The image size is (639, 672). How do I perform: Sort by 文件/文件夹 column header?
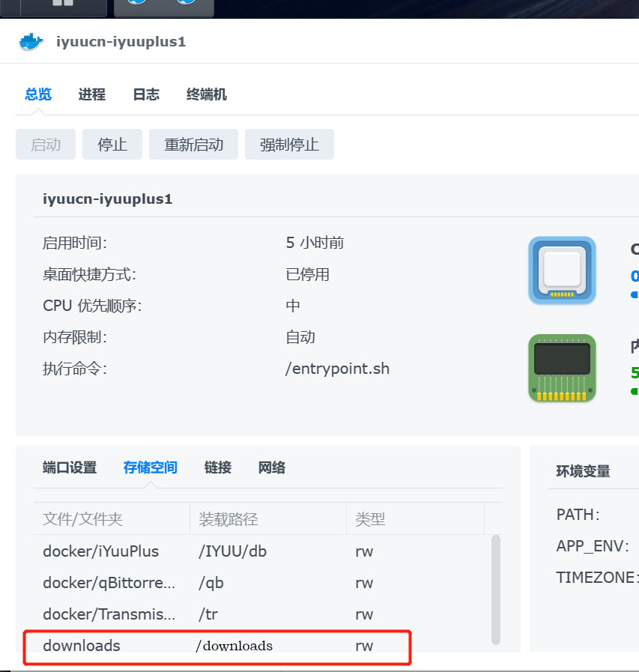click(x=112, y=519)
